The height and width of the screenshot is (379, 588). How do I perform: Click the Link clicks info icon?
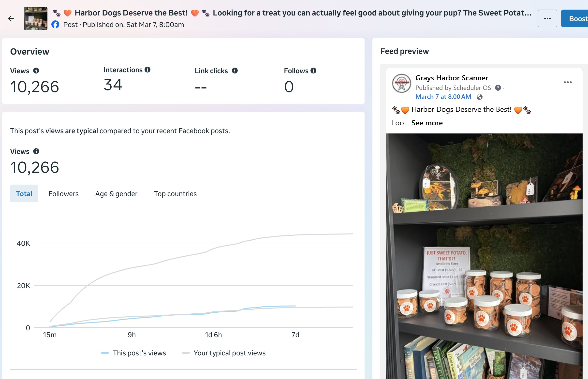click(235, 71)
